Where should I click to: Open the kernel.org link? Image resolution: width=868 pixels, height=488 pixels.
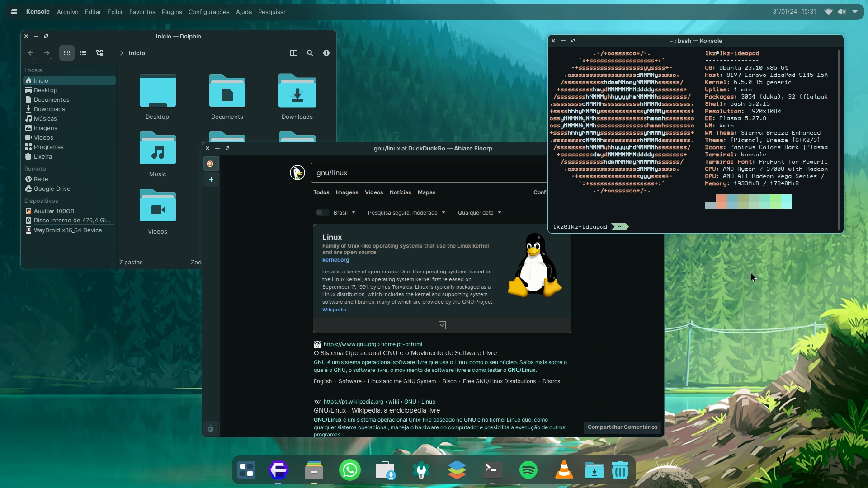(x=335, y=260)
